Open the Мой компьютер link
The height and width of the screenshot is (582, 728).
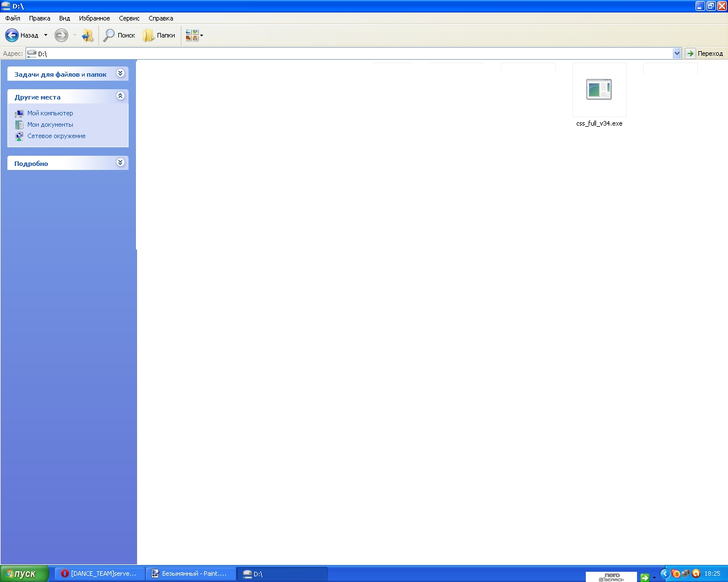pyautogui.click(x=50, y=113)
